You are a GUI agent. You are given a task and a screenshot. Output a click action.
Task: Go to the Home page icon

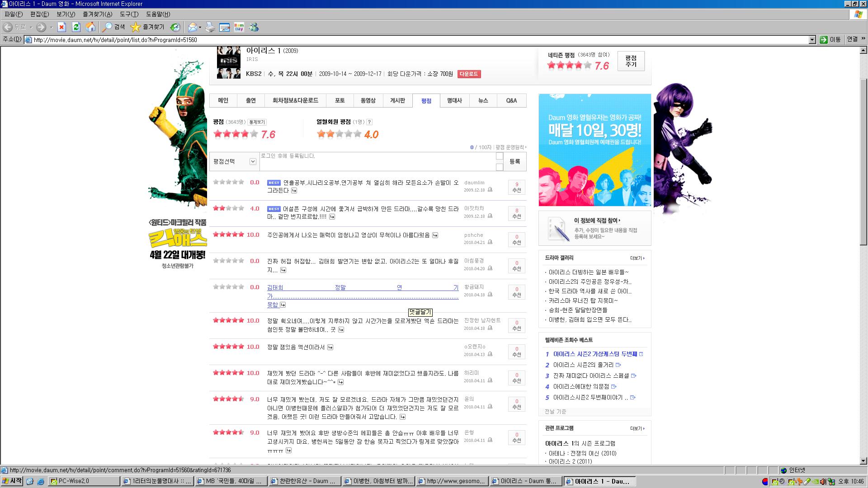[90, 27]
